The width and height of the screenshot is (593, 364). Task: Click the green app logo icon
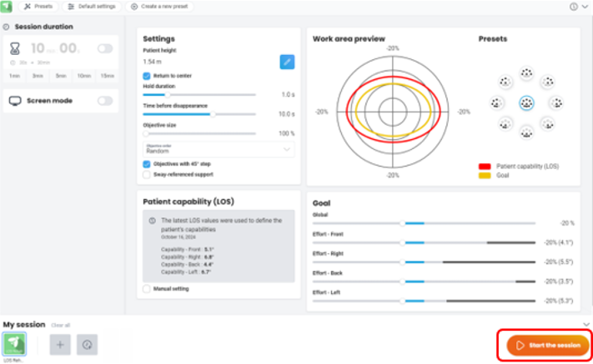pyautogui.click(x=7, y=7)
